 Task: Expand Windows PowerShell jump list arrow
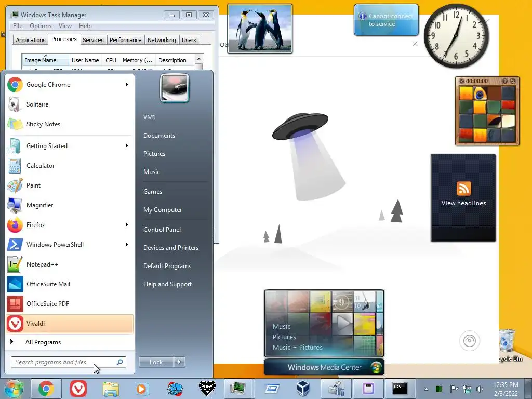pos(127,245)
